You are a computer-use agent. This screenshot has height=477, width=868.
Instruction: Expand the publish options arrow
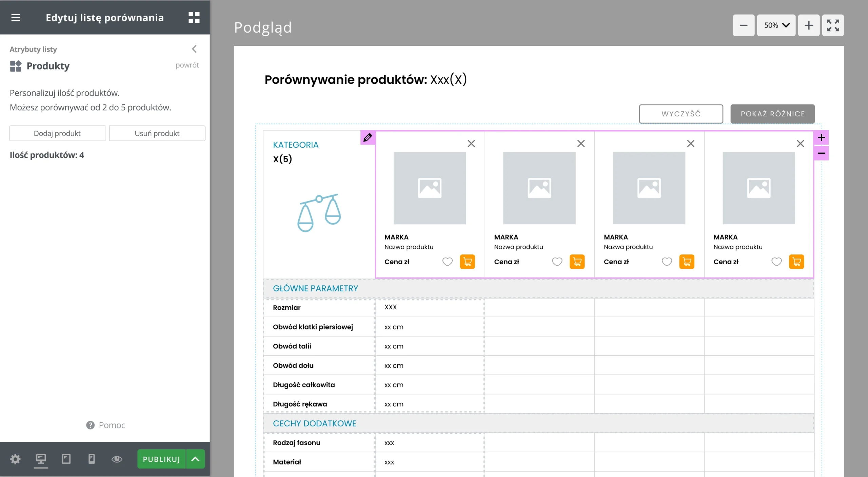click(x=195, y=459)
